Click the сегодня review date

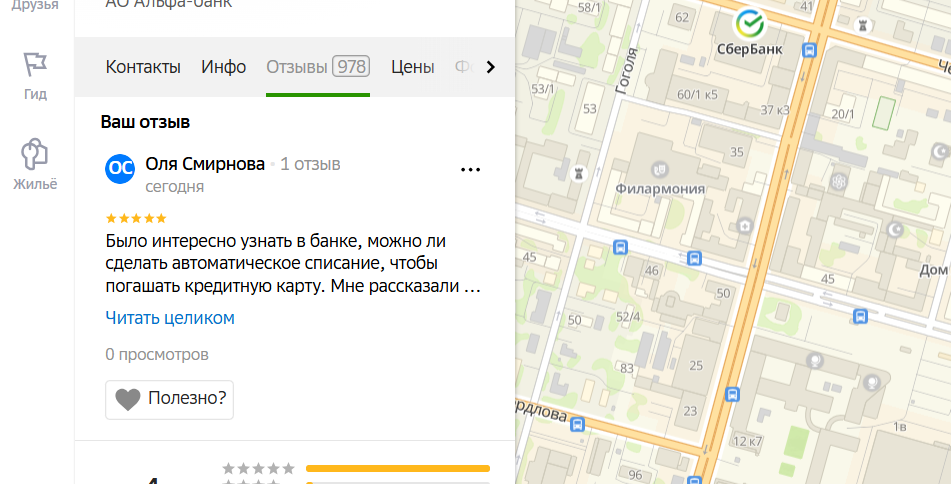(x=175, y=187)
